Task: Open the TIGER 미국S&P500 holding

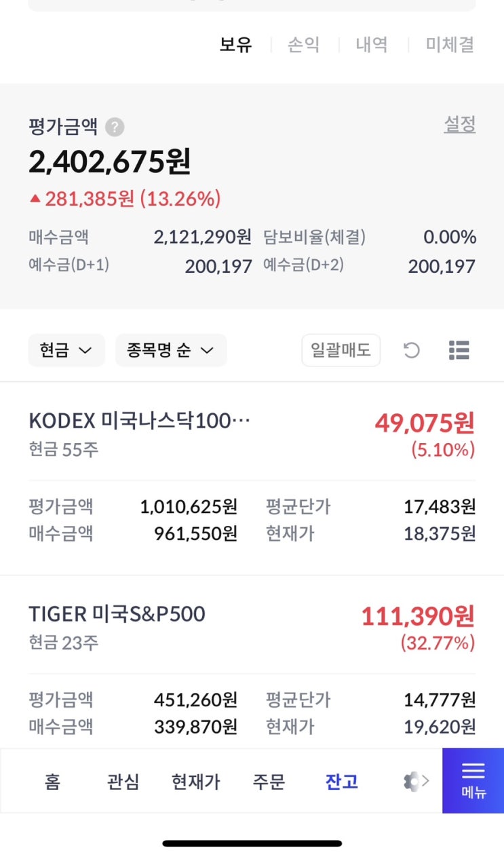Action: tap(117, 614)
